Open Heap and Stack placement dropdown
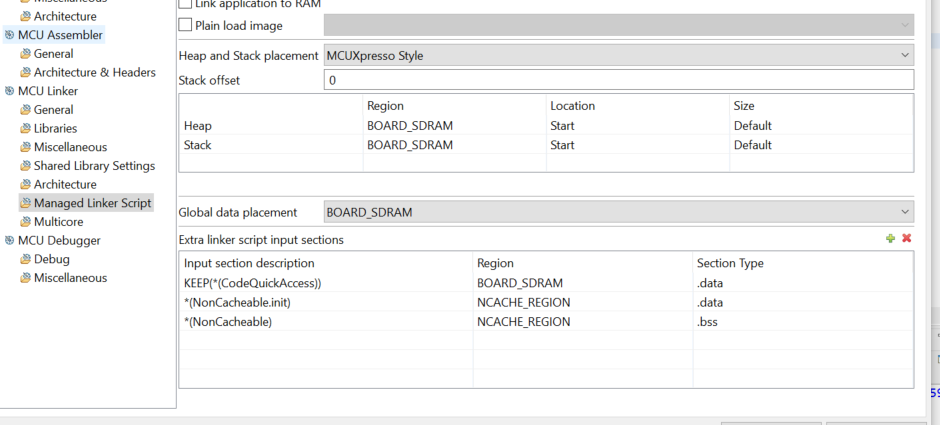 tap(618, 55)
